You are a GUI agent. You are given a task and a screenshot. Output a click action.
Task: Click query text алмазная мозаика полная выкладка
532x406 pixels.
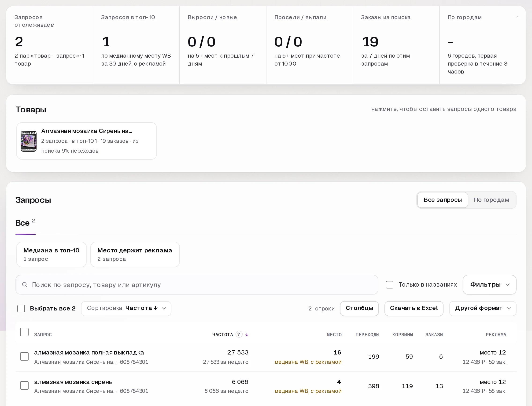coord(89,353)
